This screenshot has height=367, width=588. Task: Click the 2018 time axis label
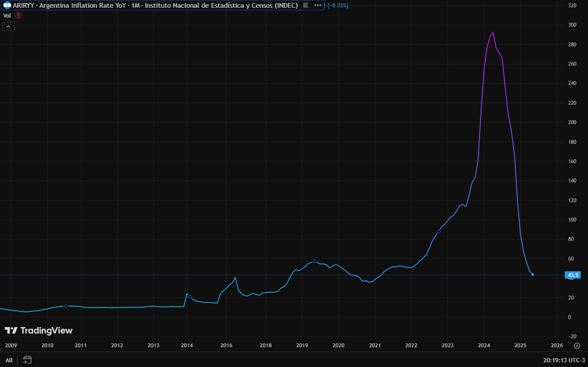pyautogui.click(x=266, y=346)
